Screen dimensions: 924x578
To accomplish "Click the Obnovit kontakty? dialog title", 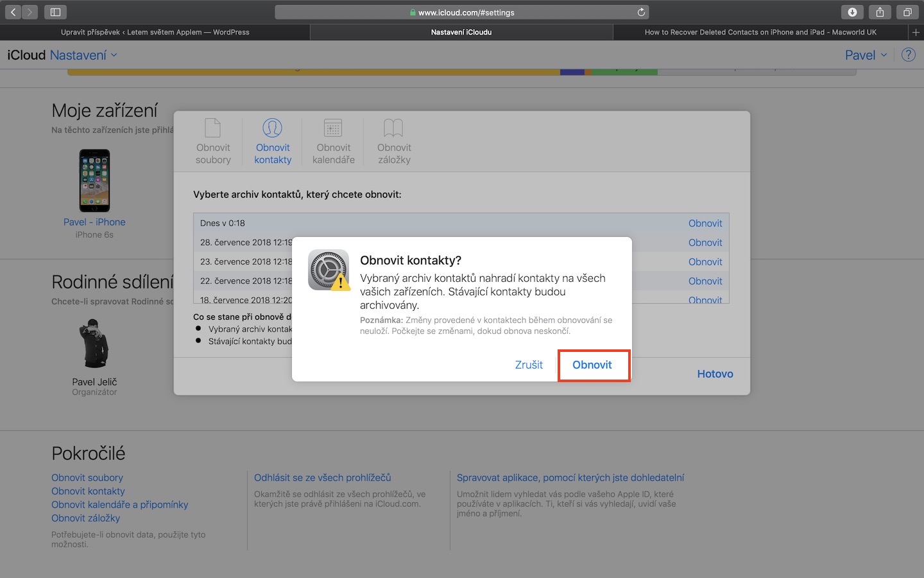I will click(411, 260).
